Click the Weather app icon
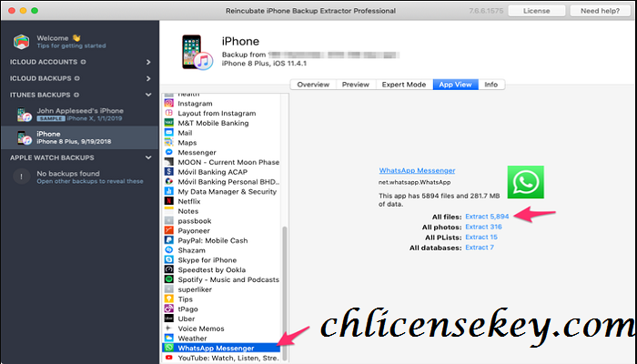 point(169,338)
